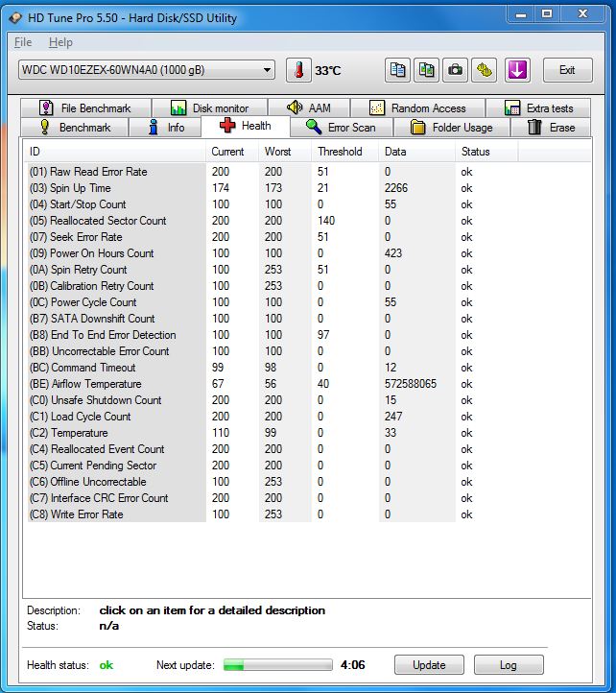The image size is (616, 693).
Task: Open the AAM tab
Action: (309, 108)
